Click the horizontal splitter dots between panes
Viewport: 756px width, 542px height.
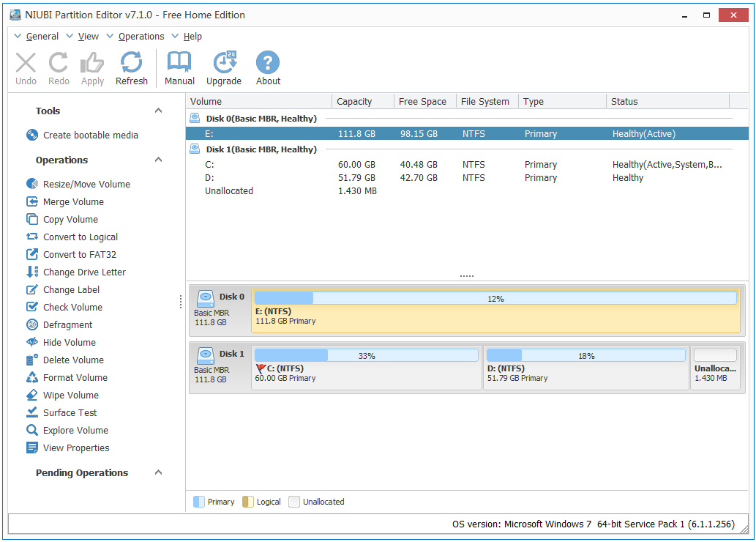coord(467,276)
